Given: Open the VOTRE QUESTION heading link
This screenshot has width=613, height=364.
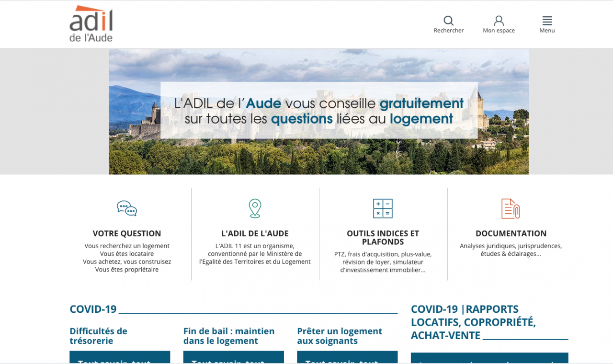Looking at the screenshot, I should tap(127, 234).
